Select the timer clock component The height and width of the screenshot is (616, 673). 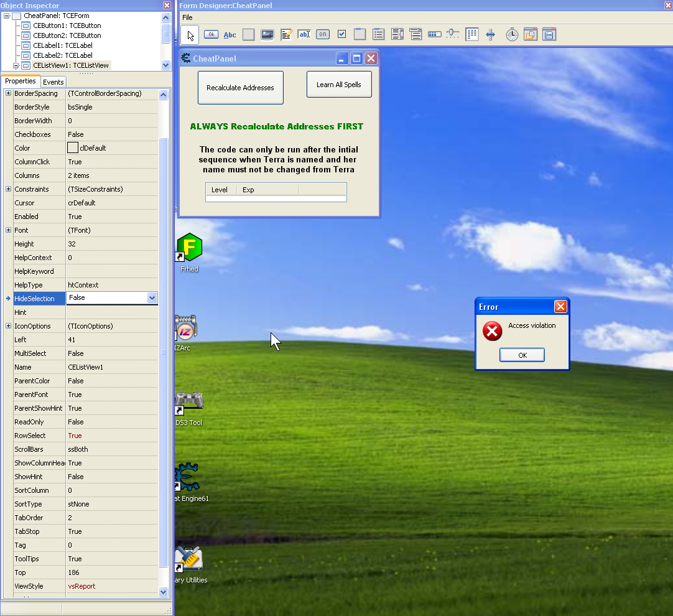coord(511,35)
